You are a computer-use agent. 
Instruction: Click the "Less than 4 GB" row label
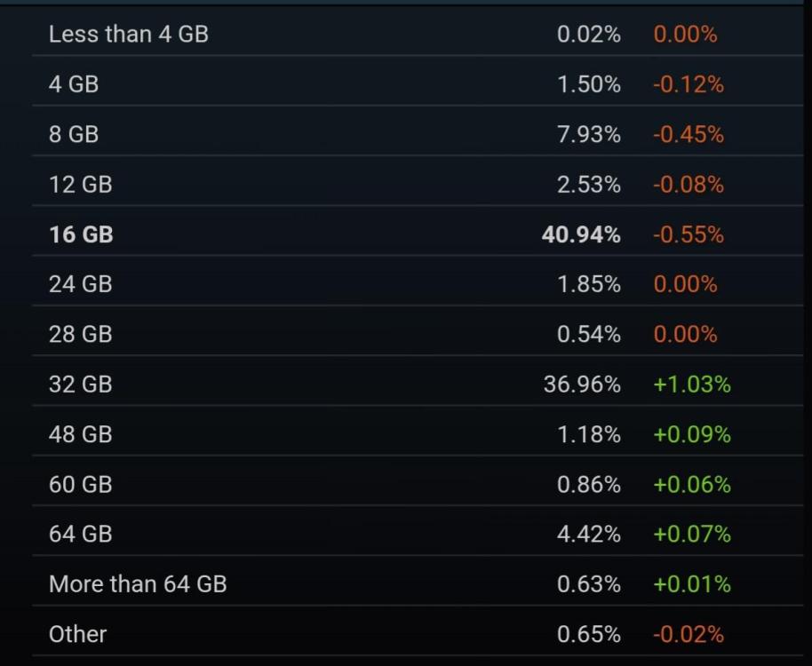coord(128,35)
